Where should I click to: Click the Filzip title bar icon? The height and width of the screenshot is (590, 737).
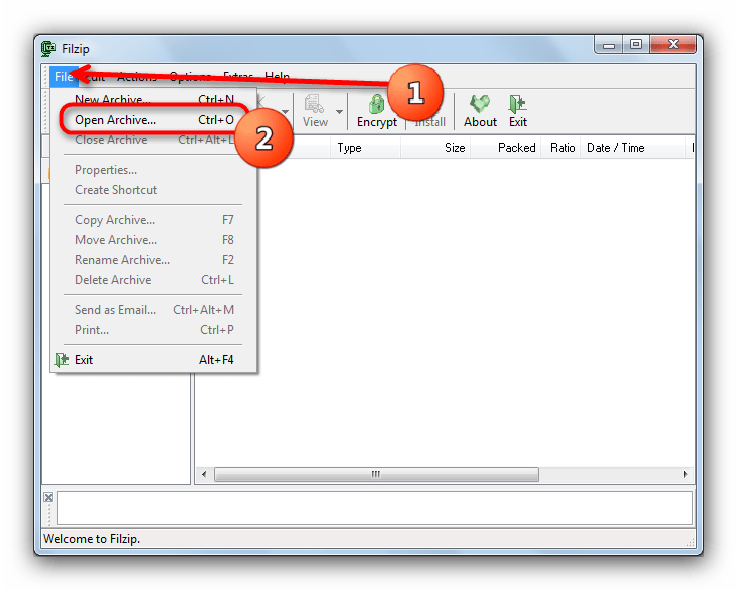pos(48,48)
